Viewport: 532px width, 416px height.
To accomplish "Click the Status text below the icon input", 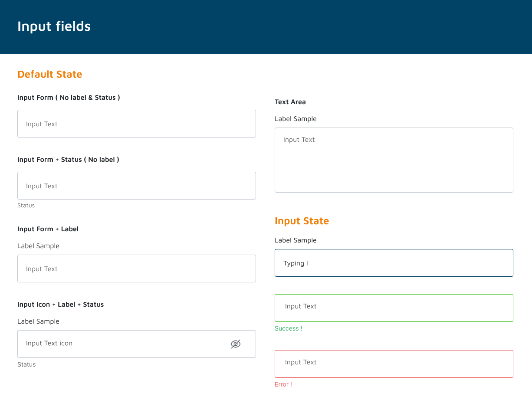I will (26, 364).
